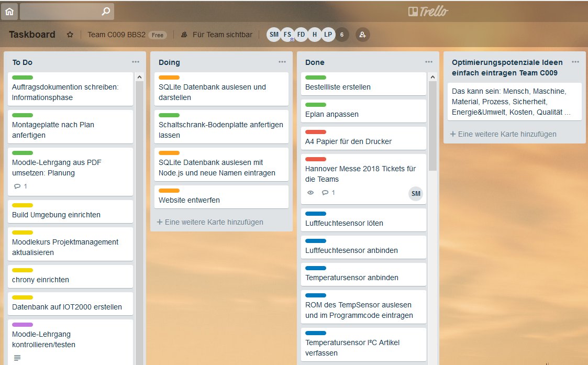This screenshot has width=588, height=365.
Task: Click the watched eye on Hannover Messe card
Action: tap(310, 193)
